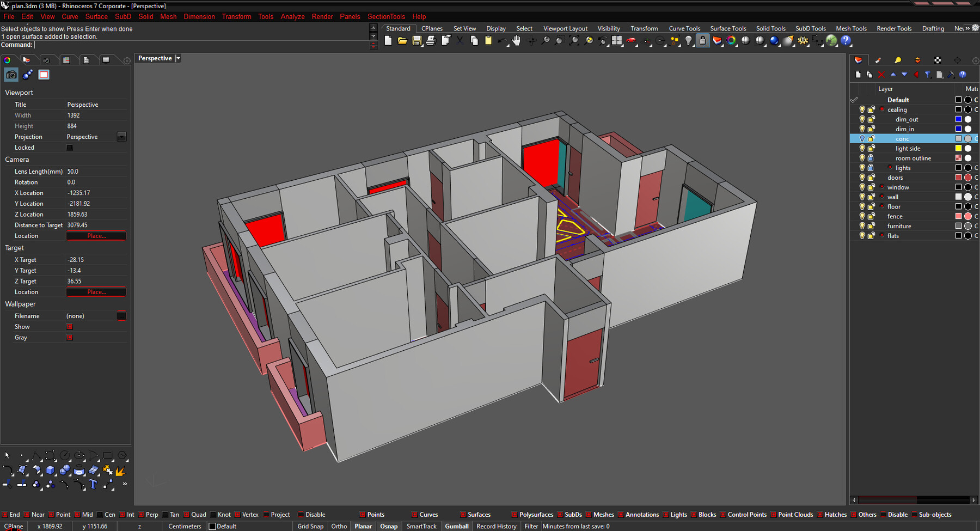The height and width of the screenshot is (531, 980).
Task: Open the layer filter funnel icon
Action: coord(928,75)
